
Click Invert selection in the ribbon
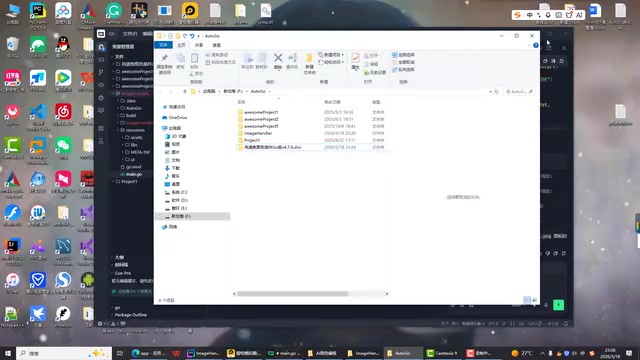coord(403,69)
